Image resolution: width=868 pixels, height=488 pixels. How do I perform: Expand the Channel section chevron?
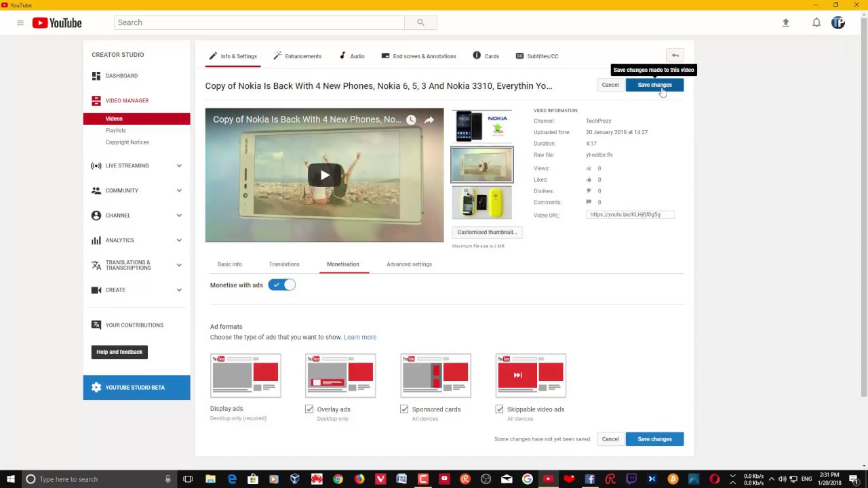pos(179,216)
